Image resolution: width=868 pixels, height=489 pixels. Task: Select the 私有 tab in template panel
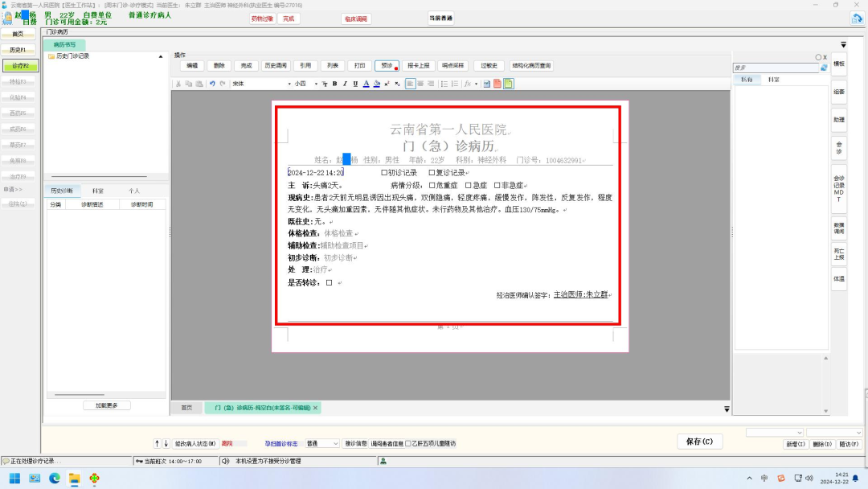click(x=747, y=80)
